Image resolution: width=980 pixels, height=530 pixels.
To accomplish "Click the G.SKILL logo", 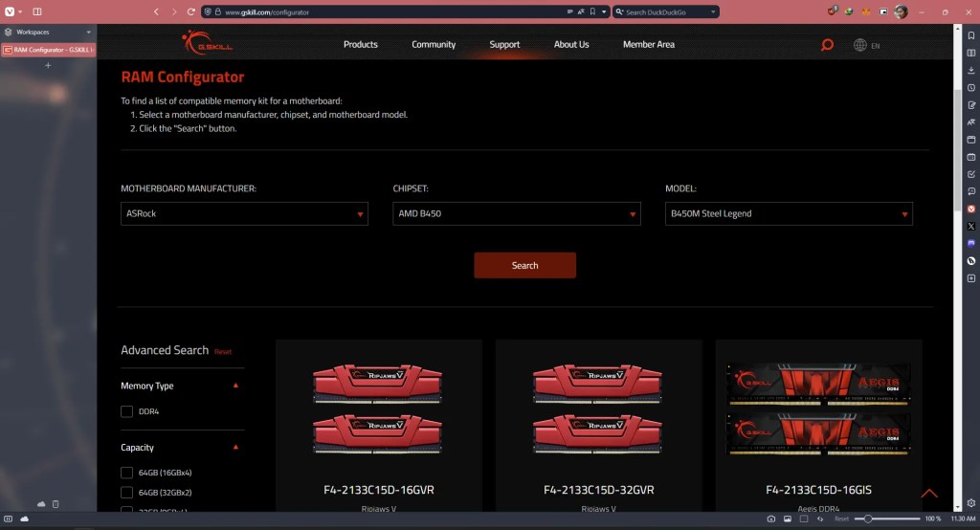I will pyautogui.click(x=207, y=44).
